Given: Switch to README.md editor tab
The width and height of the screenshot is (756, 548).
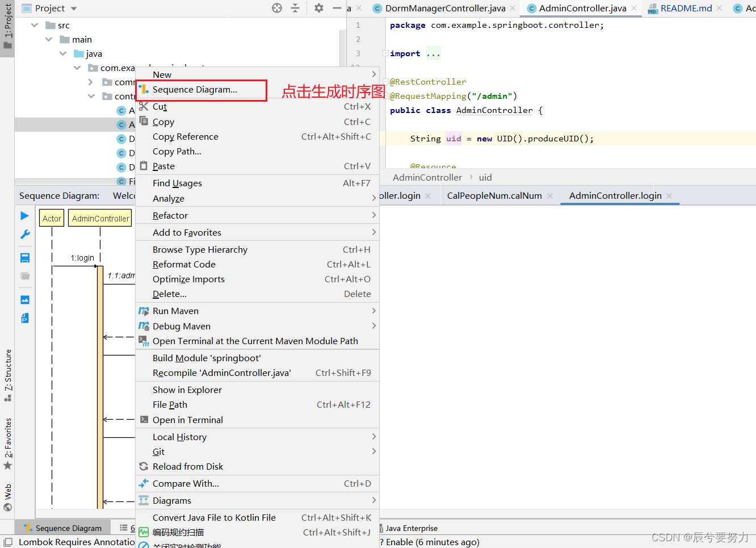Looking at the screenshot, I should coord(686,8).
